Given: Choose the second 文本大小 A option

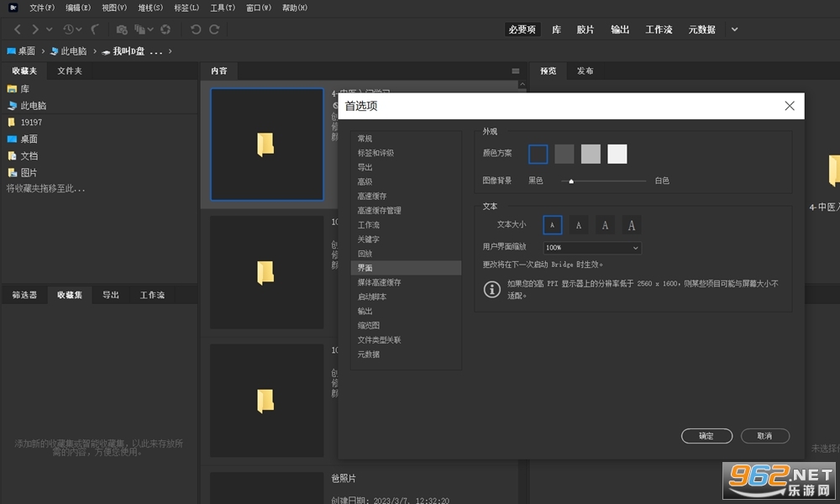Looking at the screenshot, I should 579,225.
